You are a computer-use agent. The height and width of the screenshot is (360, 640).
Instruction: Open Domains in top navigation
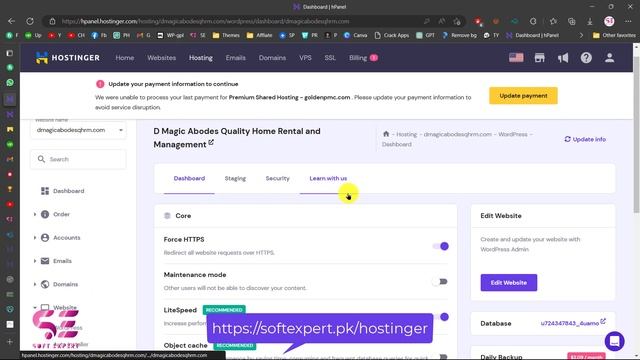(272, 58)
